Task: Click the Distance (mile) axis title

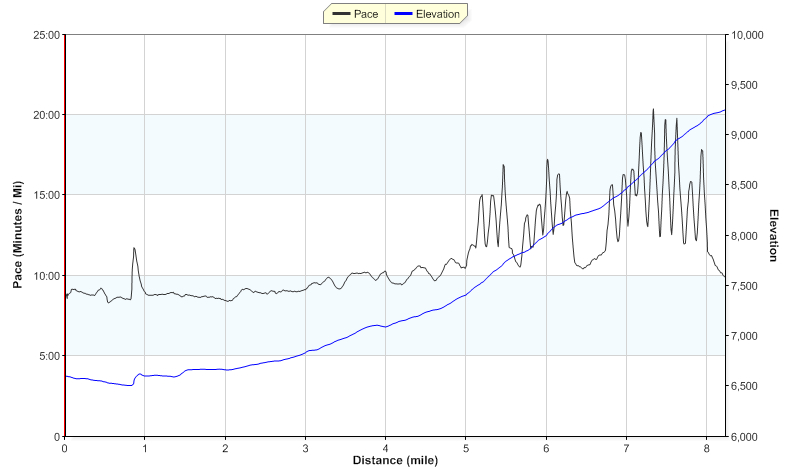Action: click(x=395, y=460)
